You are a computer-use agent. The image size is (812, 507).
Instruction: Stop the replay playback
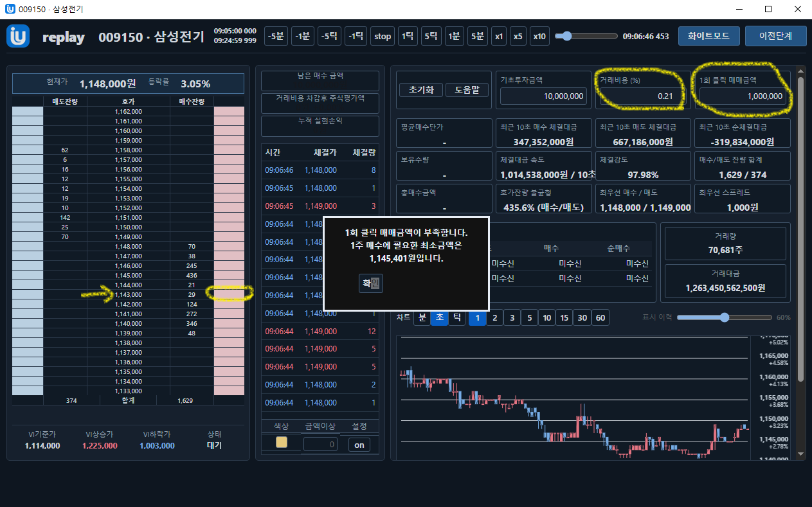coord(383,36)
